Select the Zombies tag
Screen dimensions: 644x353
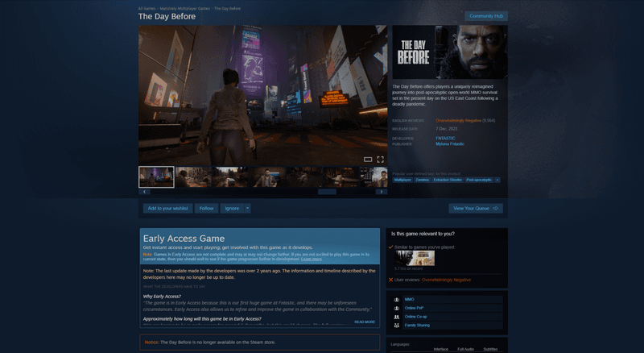coord(422,180)
